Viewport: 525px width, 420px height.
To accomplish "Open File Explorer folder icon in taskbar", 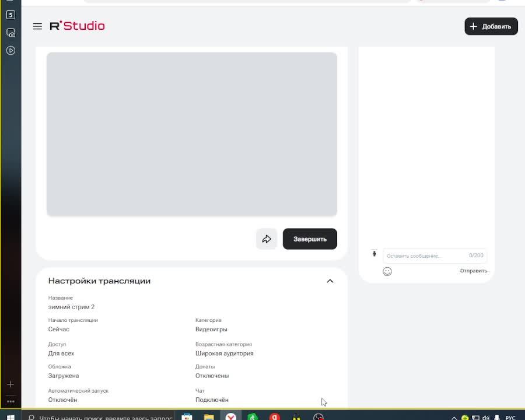I will tap(209, 417).
